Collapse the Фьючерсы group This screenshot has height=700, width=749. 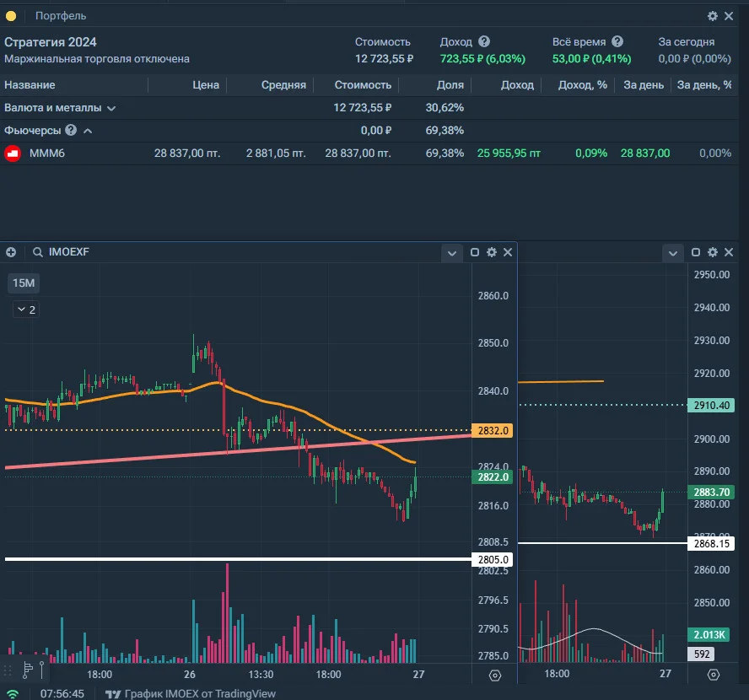[x=88, y=131]
